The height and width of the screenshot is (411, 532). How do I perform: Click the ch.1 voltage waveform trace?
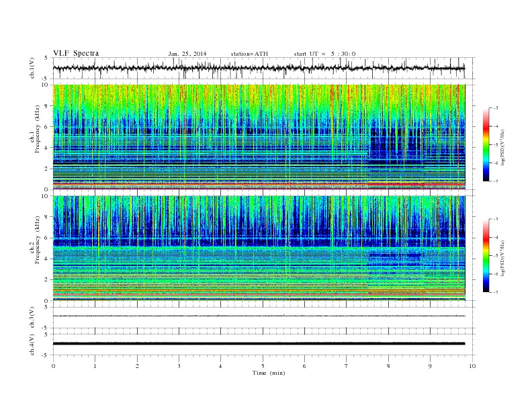pyautogui.click(x=259, y=68)
